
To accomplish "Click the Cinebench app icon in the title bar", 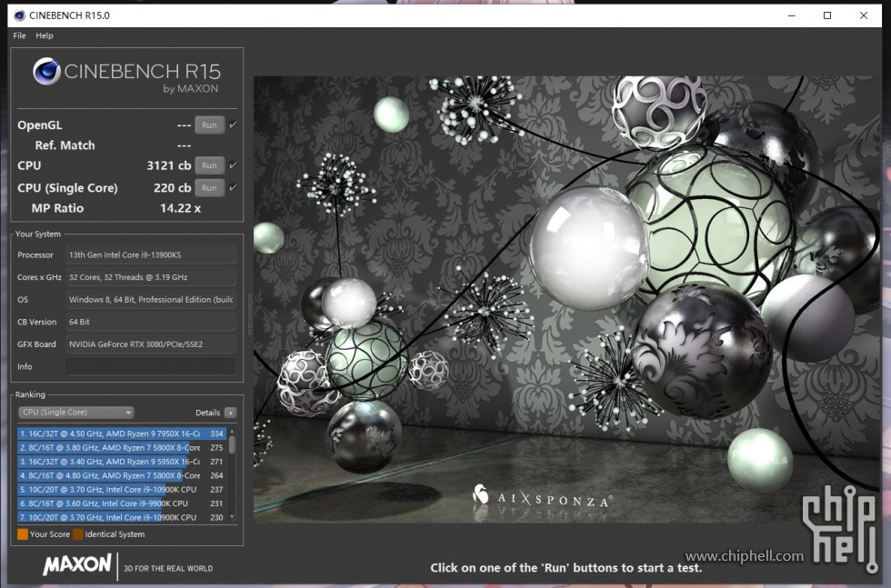I will [x=19, y=15].
